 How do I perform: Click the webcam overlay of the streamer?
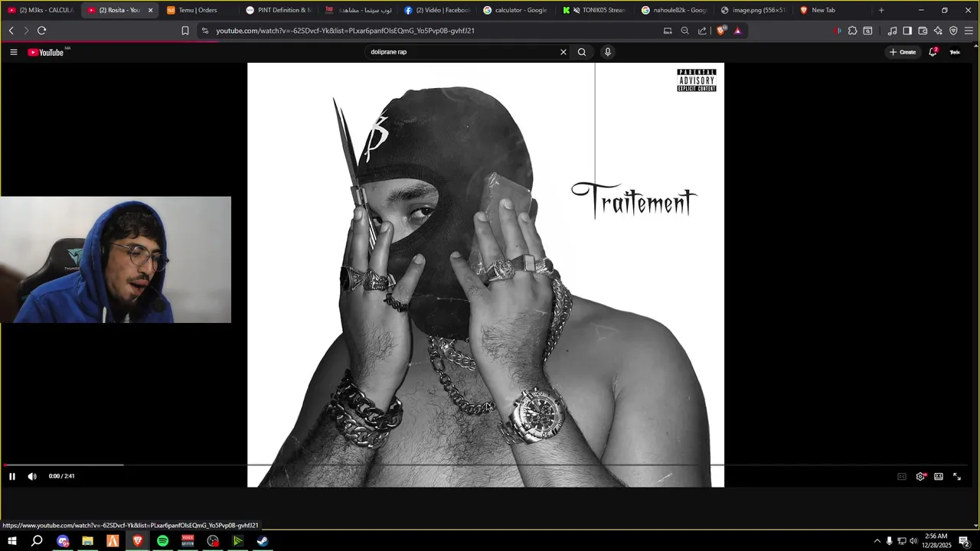tap(116, 259)
